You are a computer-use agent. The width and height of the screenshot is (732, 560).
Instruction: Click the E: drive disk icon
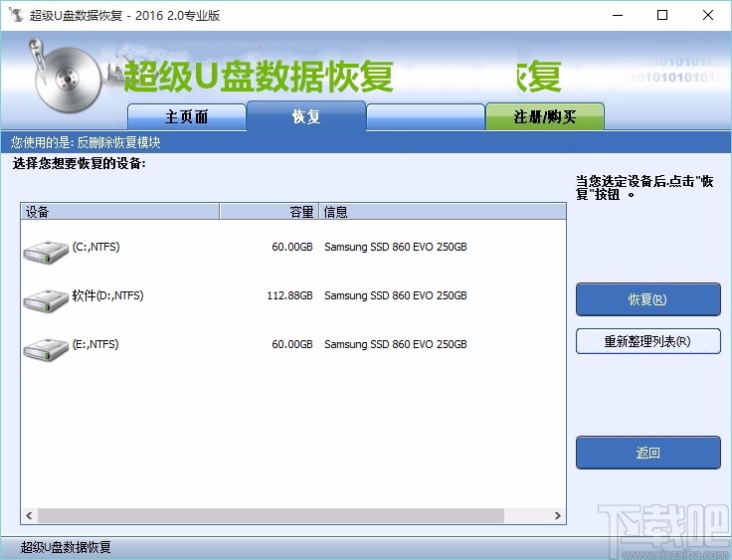coord(46,349)
